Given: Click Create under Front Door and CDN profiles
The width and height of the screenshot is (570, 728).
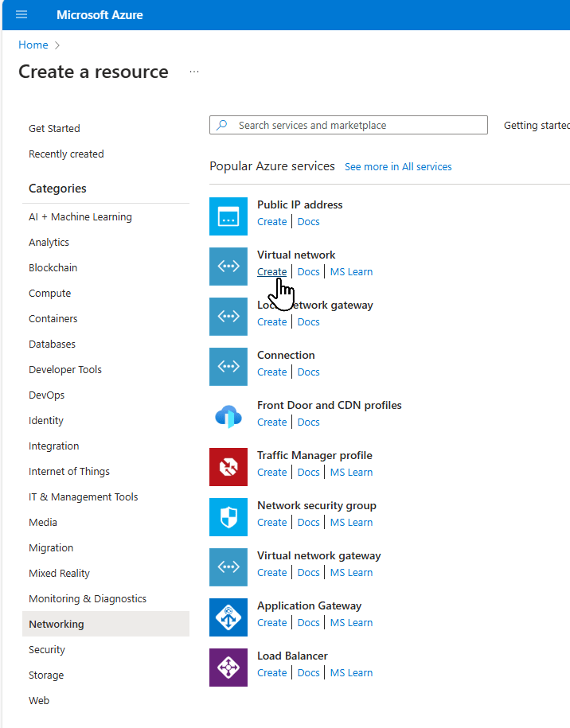Looking at the screenshot, I should pyautogui.click(x=271, y=422).
